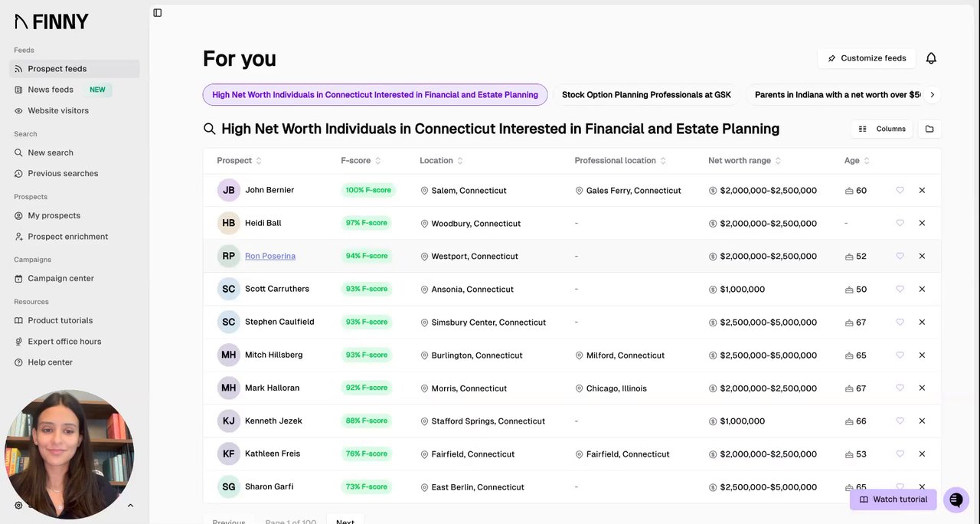980x524 pixels.
Task: Like Kathleen Freis prospect via heart
Action: [x=900, y=454]
